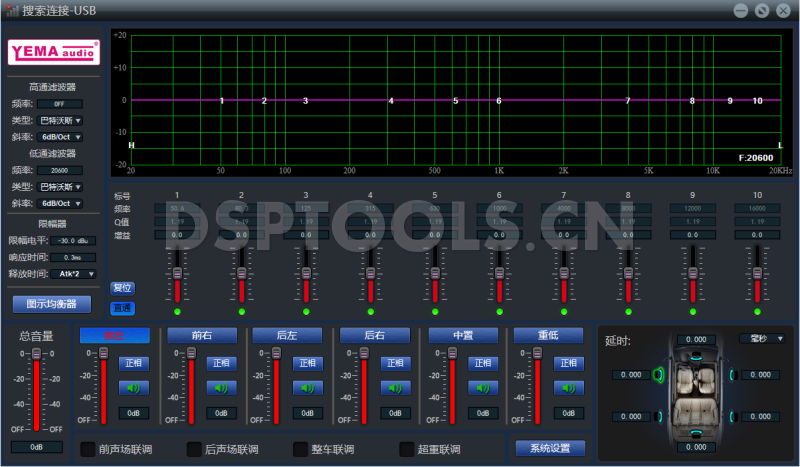800x467 pixels.
Task: Mute the 重低 channel speaker icon
Action: click(x=568, y=388)
